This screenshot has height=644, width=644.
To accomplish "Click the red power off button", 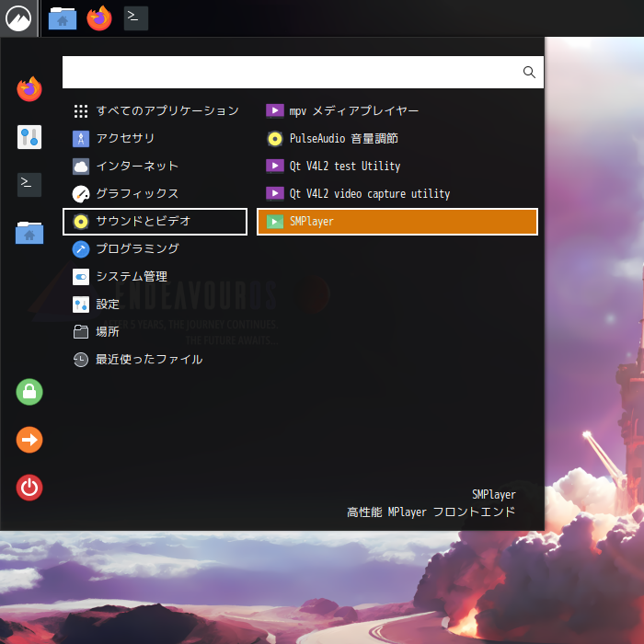I will click(29, 488).
